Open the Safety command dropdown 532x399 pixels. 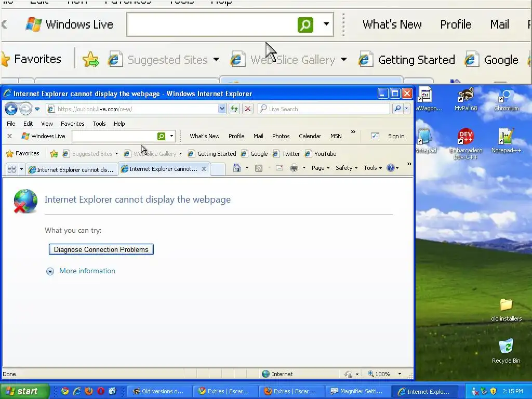pos(347,168)
